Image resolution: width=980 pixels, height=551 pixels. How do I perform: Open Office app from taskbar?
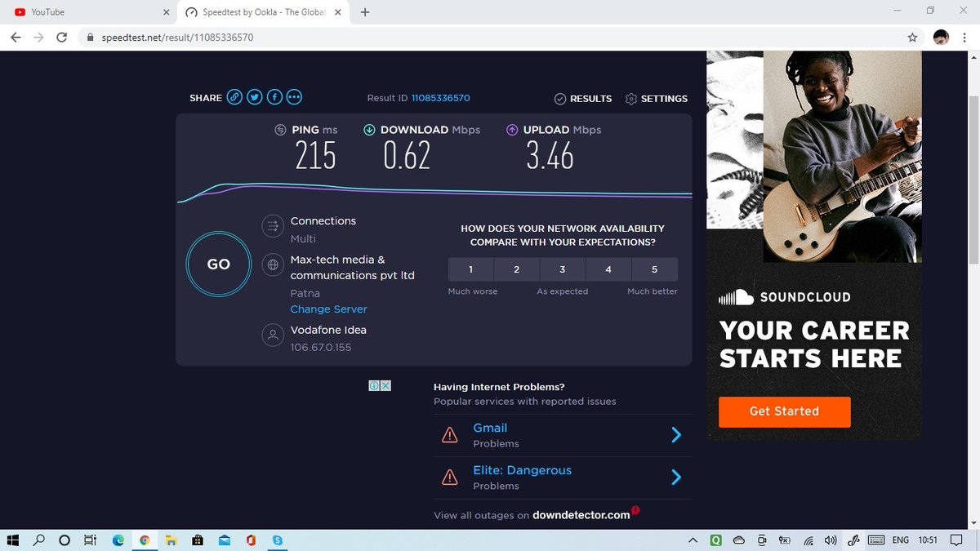251,540
